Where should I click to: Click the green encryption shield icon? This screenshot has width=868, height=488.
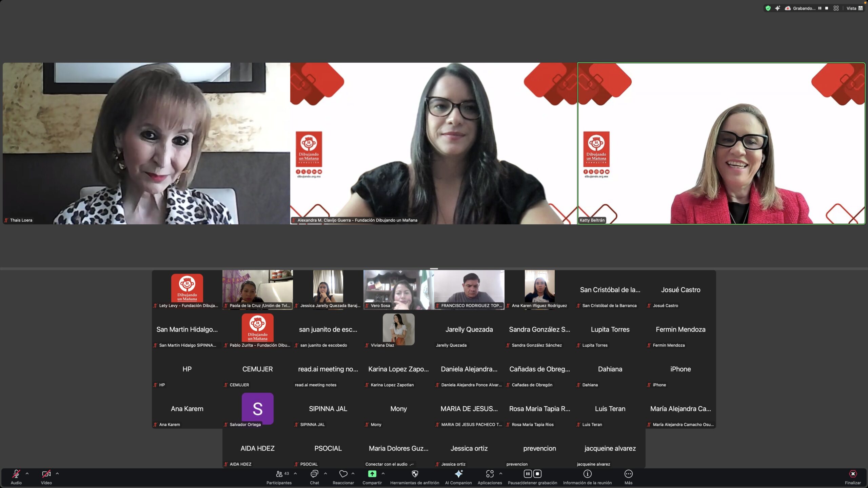[x=768, y=8]
